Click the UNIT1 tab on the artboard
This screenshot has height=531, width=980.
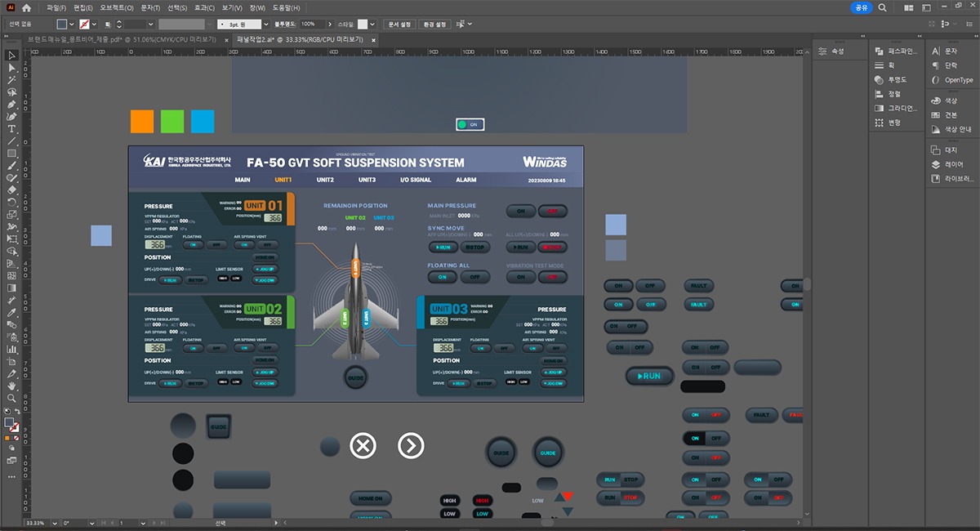point(283,180)
